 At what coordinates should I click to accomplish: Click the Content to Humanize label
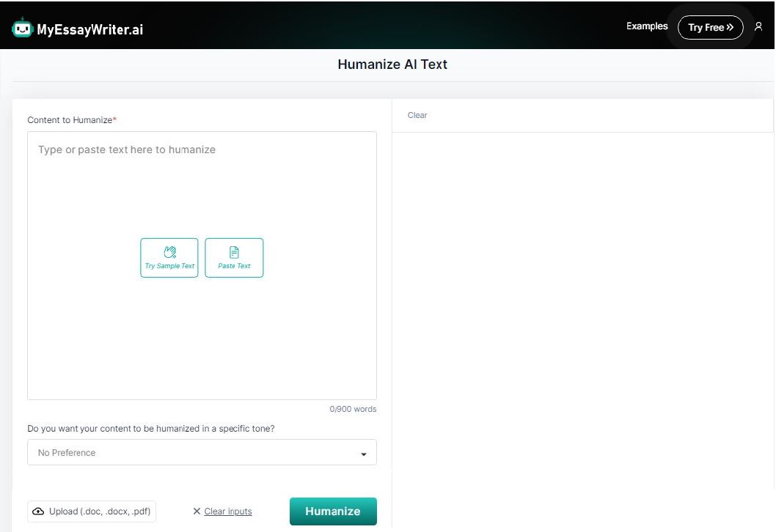coord(72,120)
